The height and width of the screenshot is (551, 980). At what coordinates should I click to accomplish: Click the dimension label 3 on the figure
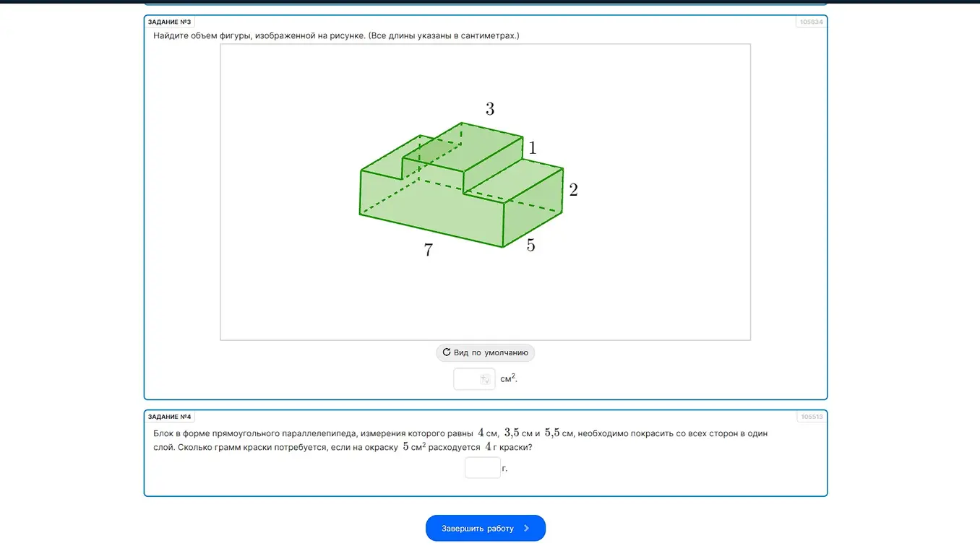pyautogui.click(x=490, y=109)
